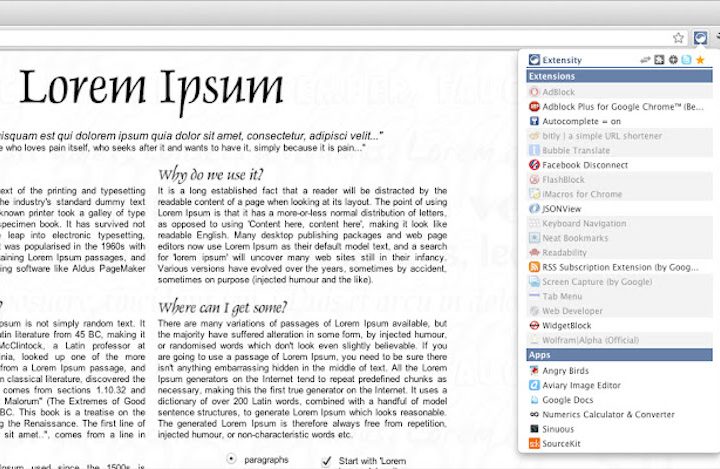Click the round options icon in Extensity header
720x469 pixels.
pos(673,60)
